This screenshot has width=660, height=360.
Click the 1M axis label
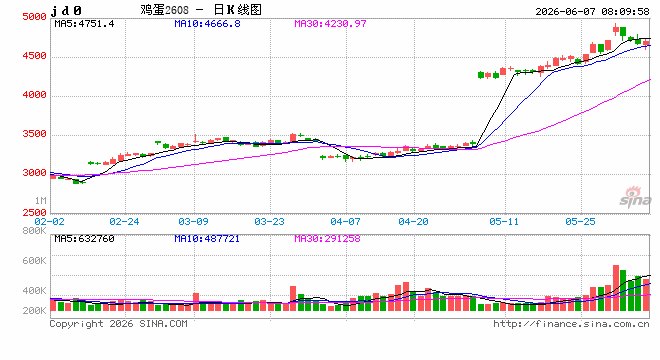click(40, 200)
